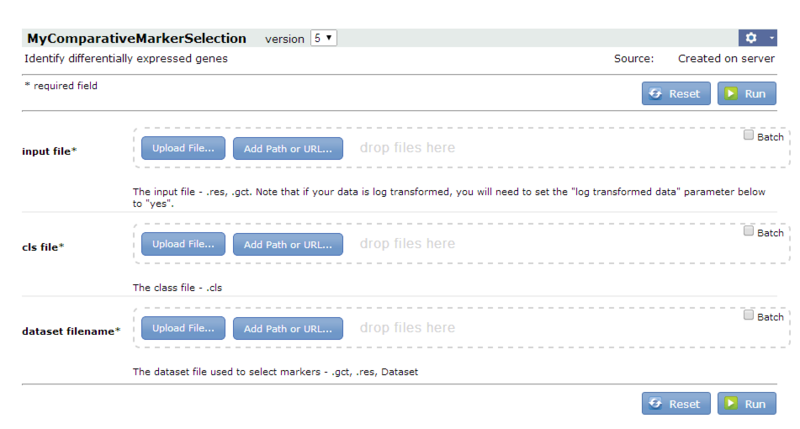Click the input file drop files area

461,148
